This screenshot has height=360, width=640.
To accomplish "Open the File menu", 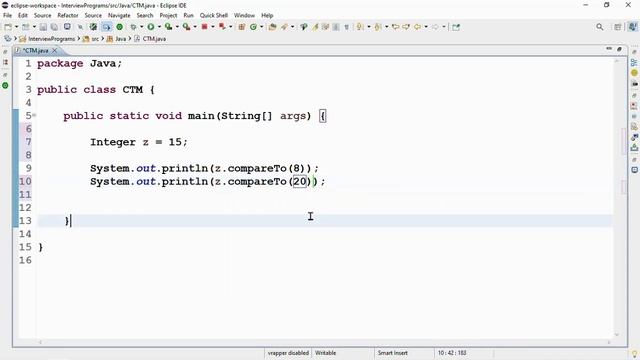I will point(7,16).
